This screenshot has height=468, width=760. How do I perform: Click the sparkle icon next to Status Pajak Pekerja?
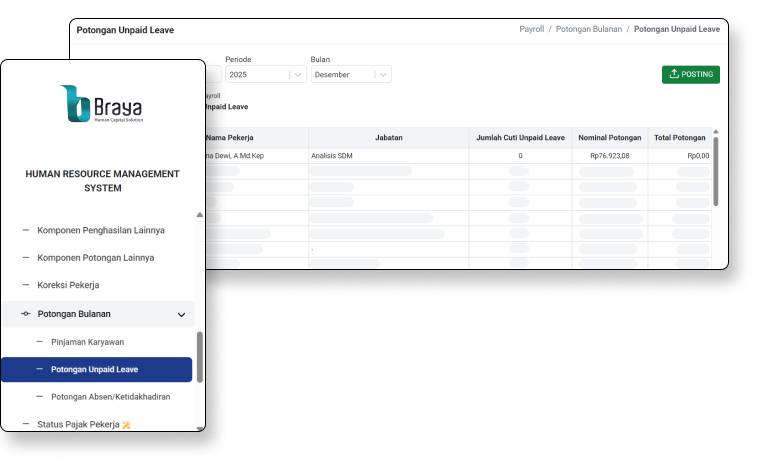126,425
